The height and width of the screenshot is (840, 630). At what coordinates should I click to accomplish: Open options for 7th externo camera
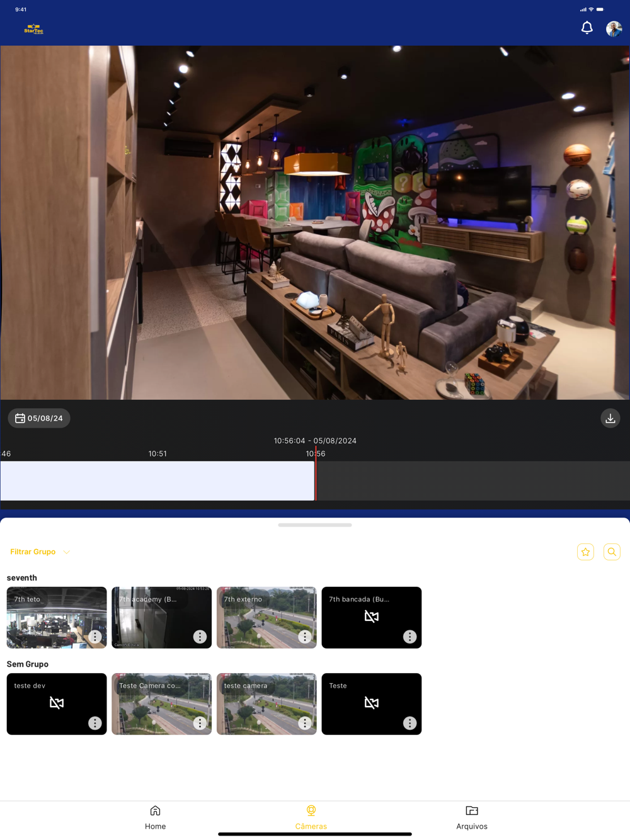[x=305, y=637]
